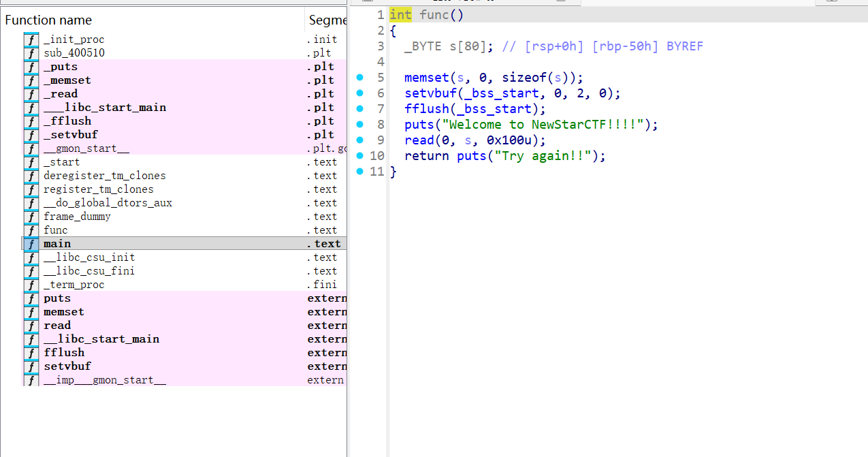Toggle breakpoint dot on line 11
The width and height of the screenshot is (868, 457).
click(x=360, y=172)
